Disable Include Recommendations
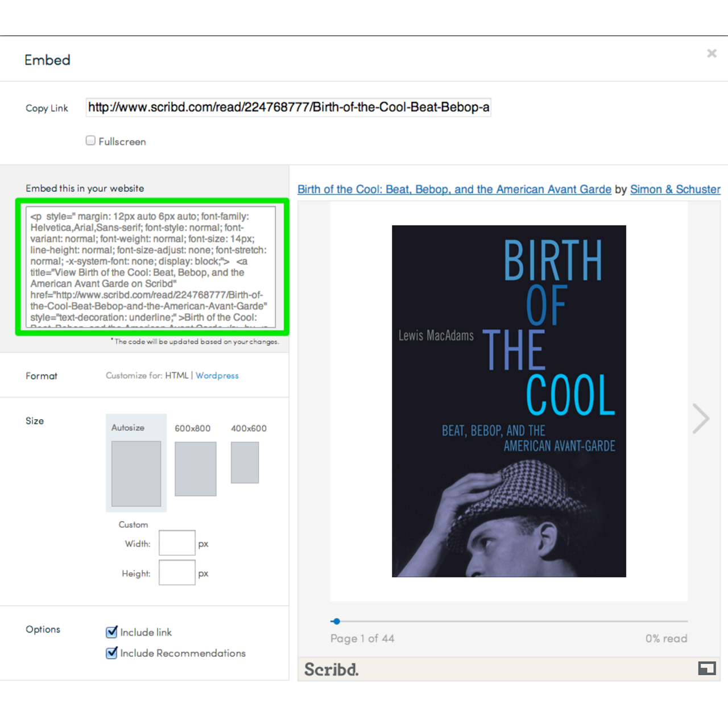Image resolution: width=728 pixels, height=728 pixels. tap(111, 653)
